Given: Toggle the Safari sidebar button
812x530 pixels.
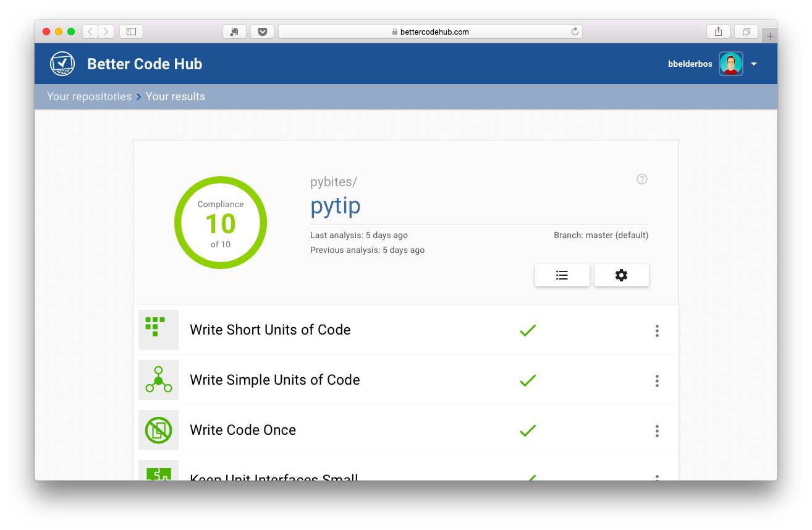Looking at the screenshot, I should (131, 32).
